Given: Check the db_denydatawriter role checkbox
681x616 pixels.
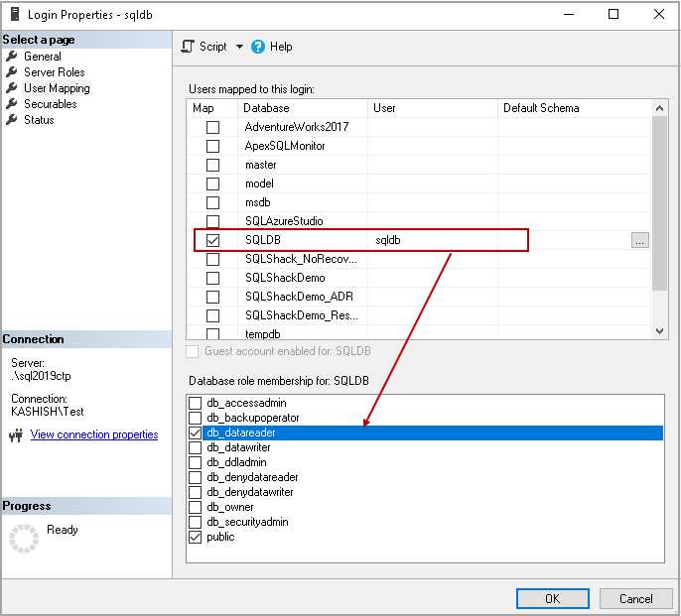Looking at the screenshot, I should click(x=195, y=492).
